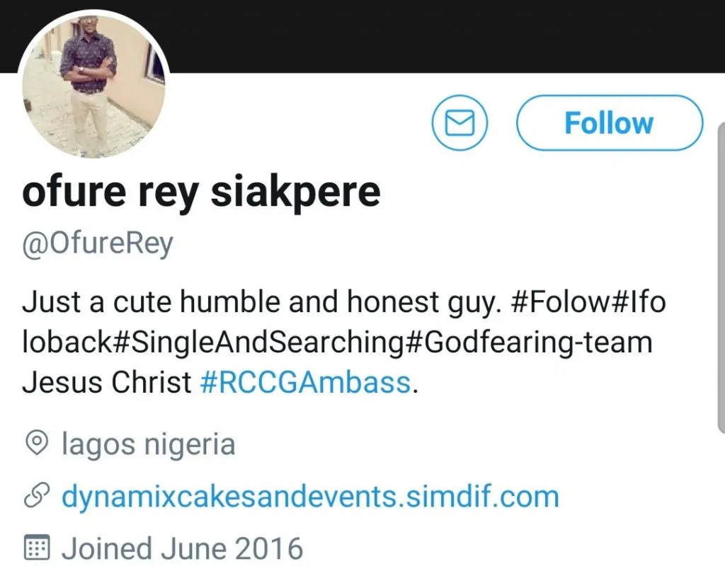Click the lagos nigeria location text
This screenshot has height=588, width=725.
[149, 444]
